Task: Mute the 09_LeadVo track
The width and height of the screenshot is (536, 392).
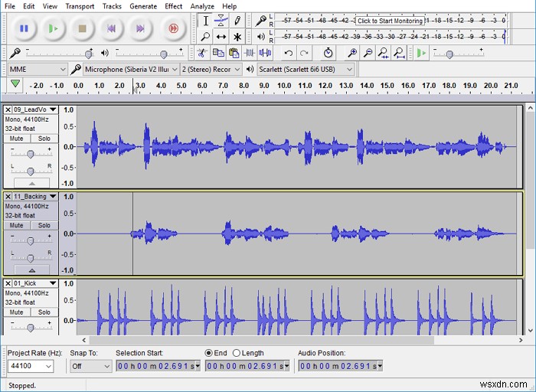Action: [x=16, y=139]
